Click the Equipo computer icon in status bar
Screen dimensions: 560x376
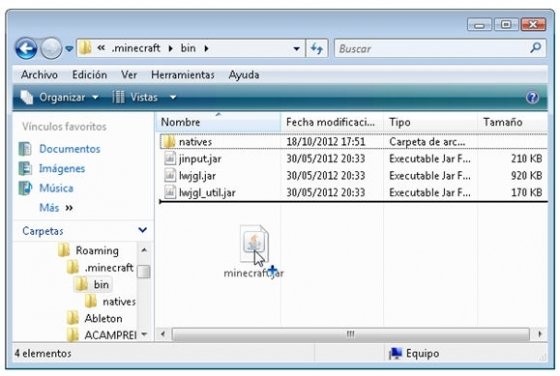[x=395, y=354]
